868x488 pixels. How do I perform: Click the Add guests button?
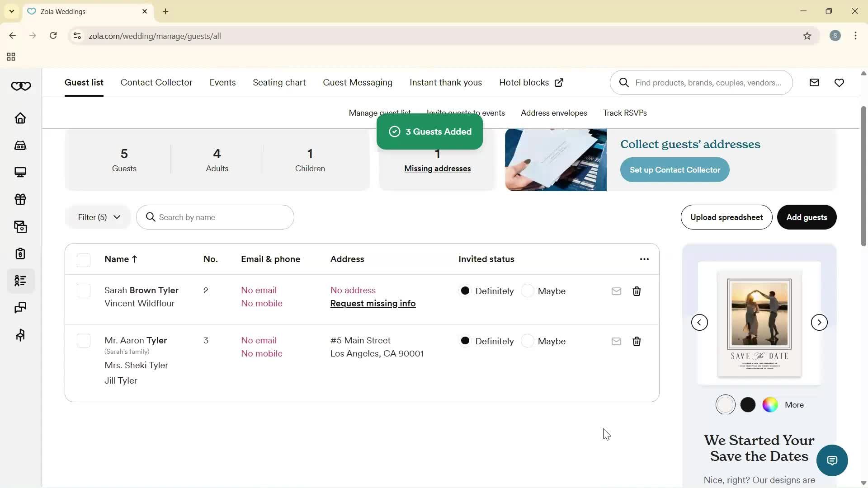coord(807,217)
